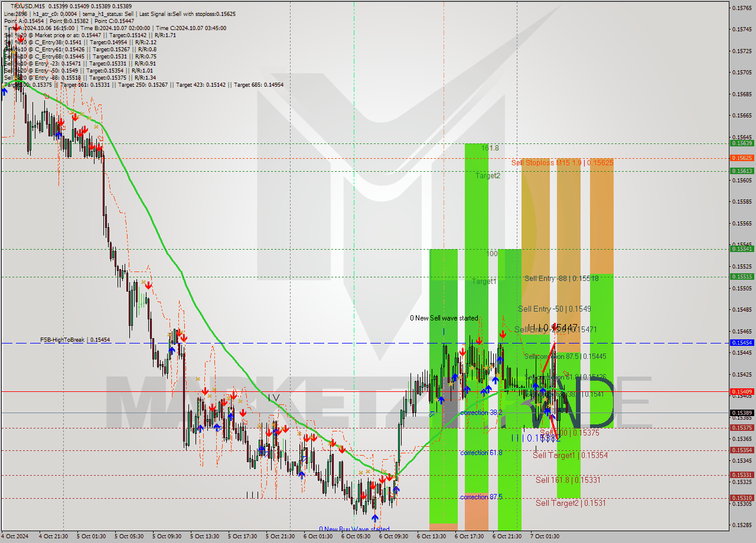756x543 pixels.
Task: Click the 0.15409 red price tag
Action: pyautogui.click(x=742, y=391)
